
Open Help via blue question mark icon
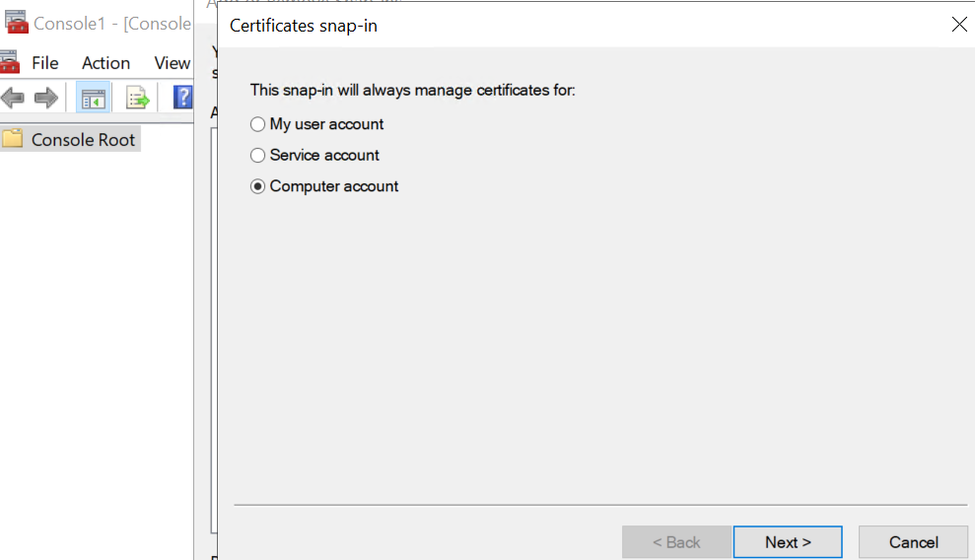[x=182, y=98]
